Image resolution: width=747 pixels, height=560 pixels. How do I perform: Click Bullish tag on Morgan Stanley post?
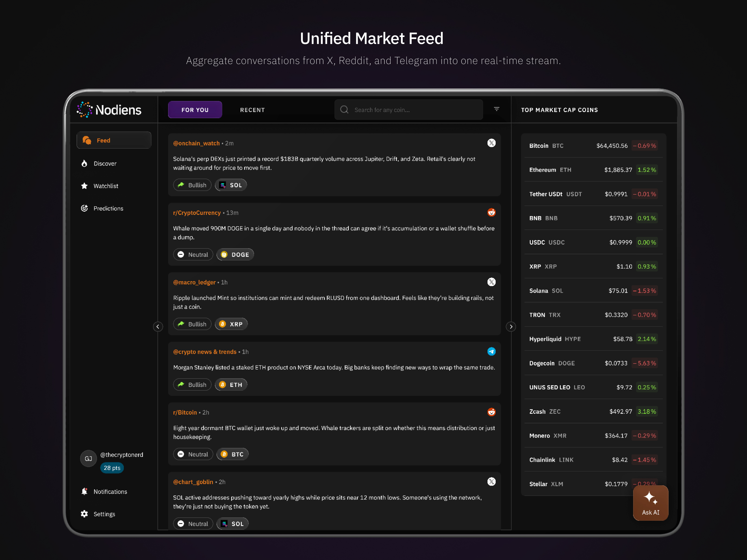(192, 384)
